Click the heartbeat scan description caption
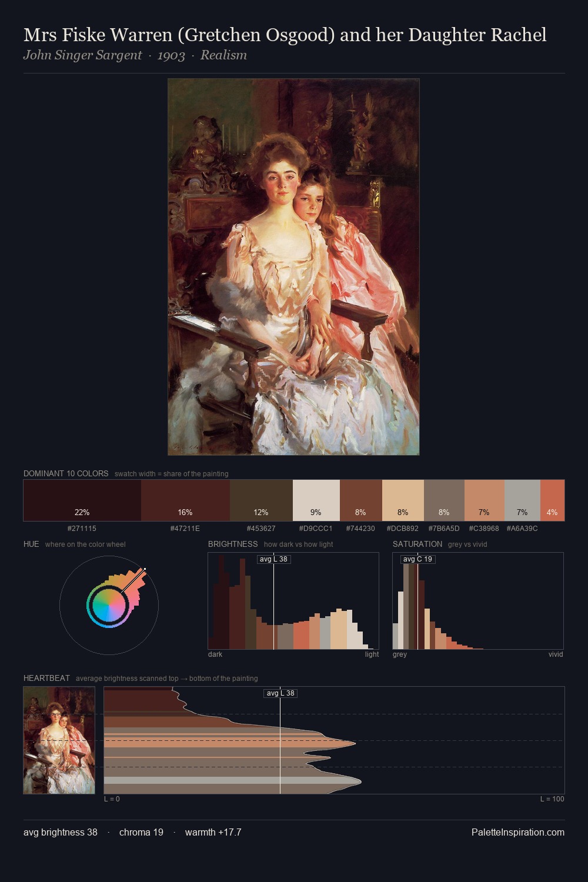This screenshot has height=882, width=588. [x=167, y=679]
